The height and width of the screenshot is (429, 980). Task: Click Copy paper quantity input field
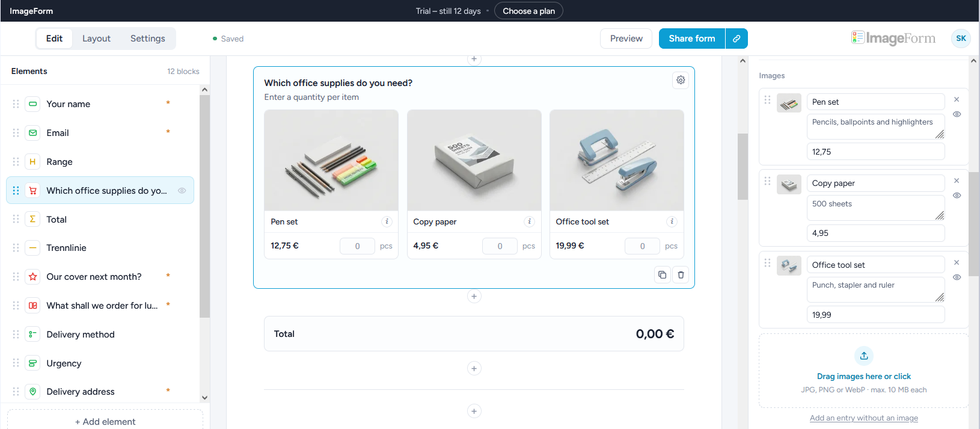(x=500, y=246)
